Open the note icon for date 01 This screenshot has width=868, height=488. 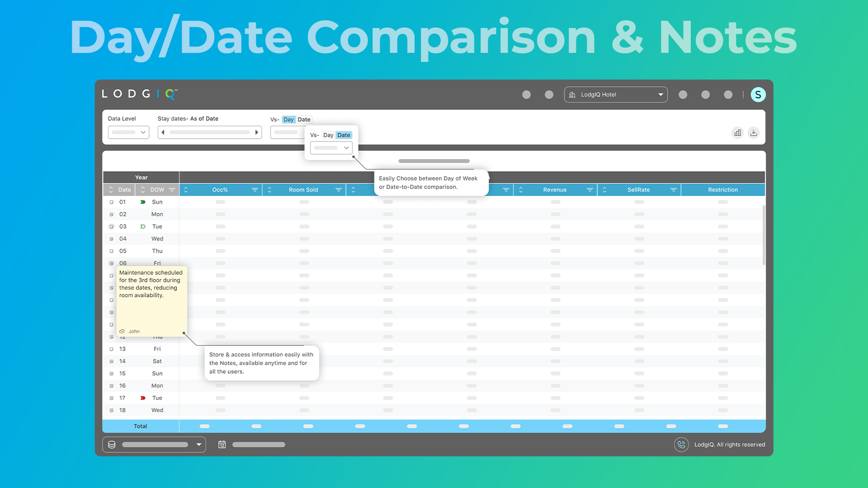pyautogui.click(x=112, y=202)
